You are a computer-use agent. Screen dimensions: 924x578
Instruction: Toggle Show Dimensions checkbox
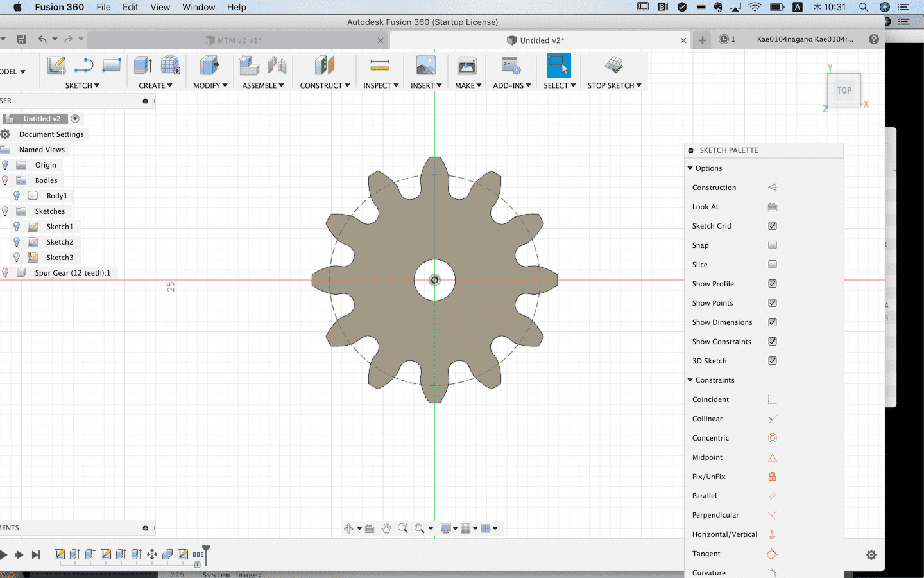(x=773, y=322)
